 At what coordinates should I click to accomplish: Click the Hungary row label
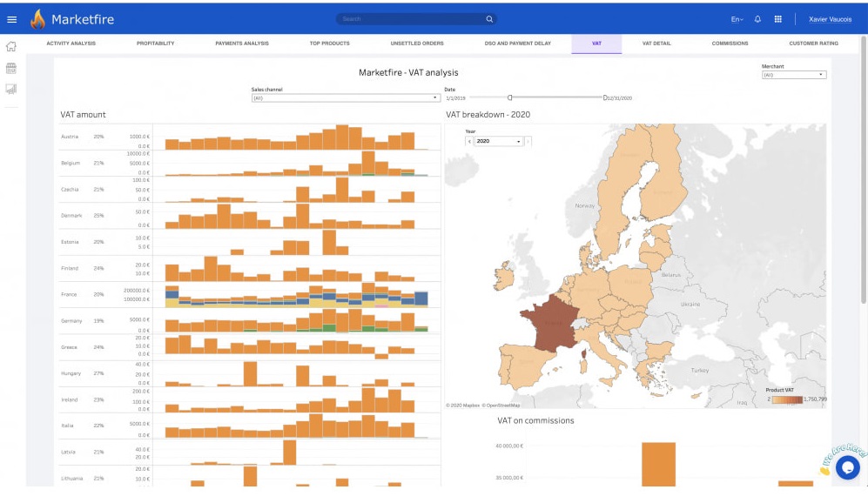pos(71,373)
